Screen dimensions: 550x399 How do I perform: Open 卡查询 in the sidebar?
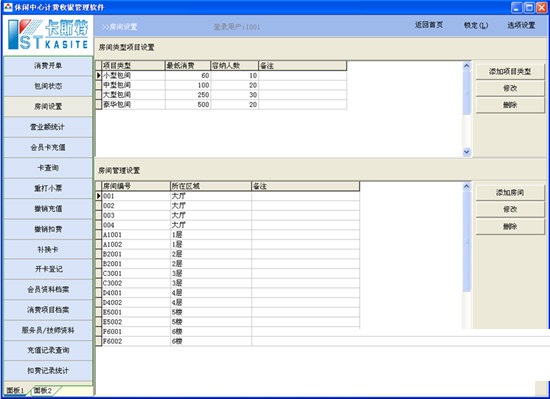[48, 168]
